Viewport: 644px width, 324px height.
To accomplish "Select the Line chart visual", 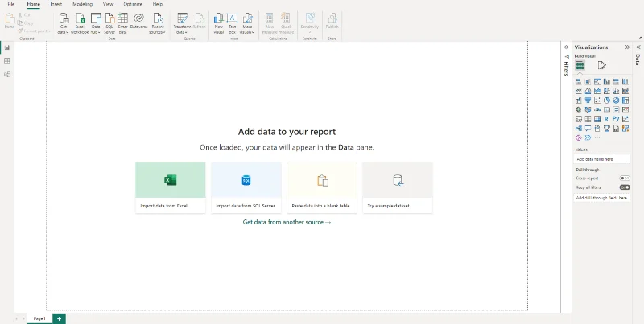I will [578, 91].
